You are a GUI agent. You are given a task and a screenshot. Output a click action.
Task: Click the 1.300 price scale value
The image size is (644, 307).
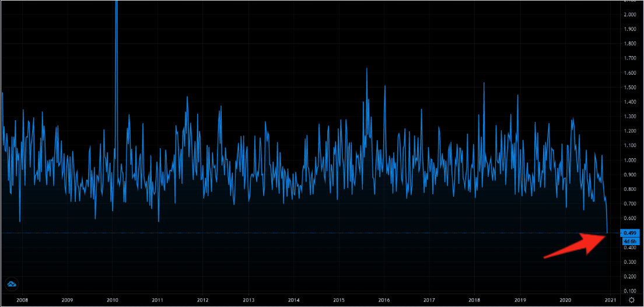629,117
